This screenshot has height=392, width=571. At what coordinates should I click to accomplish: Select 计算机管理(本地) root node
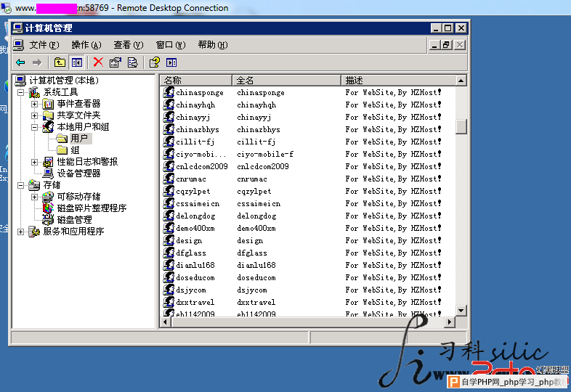pos(64,81)
